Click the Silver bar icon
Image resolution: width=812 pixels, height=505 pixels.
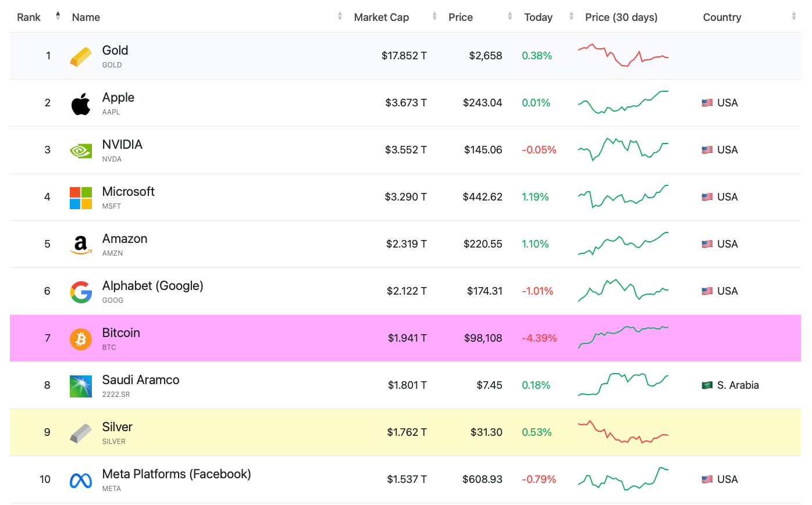[81, 434]
